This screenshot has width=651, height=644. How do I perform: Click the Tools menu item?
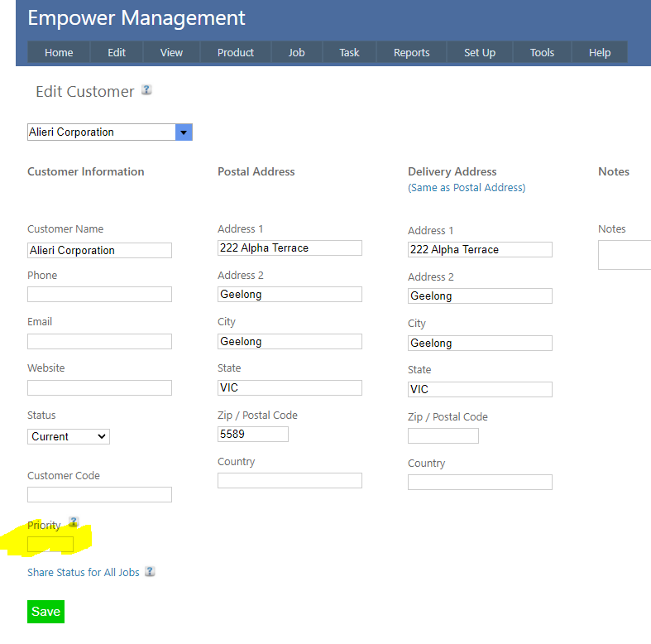pos(542,52)
